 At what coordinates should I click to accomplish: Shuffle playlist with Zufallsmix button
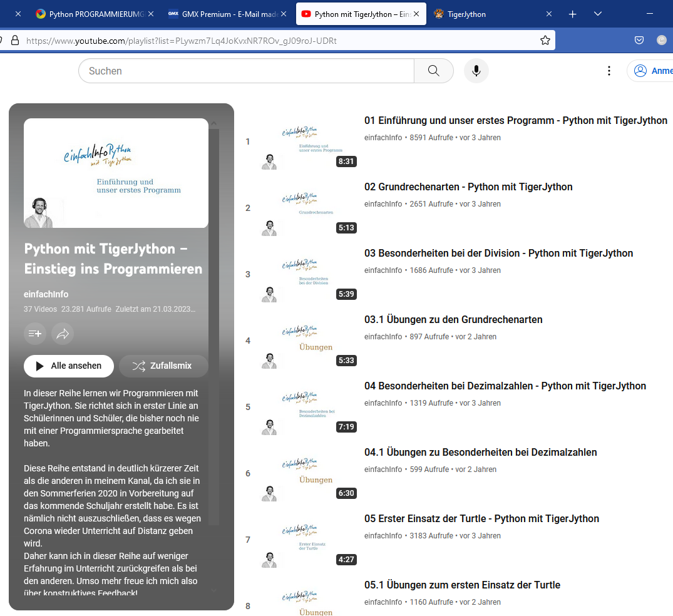(163, 366)
